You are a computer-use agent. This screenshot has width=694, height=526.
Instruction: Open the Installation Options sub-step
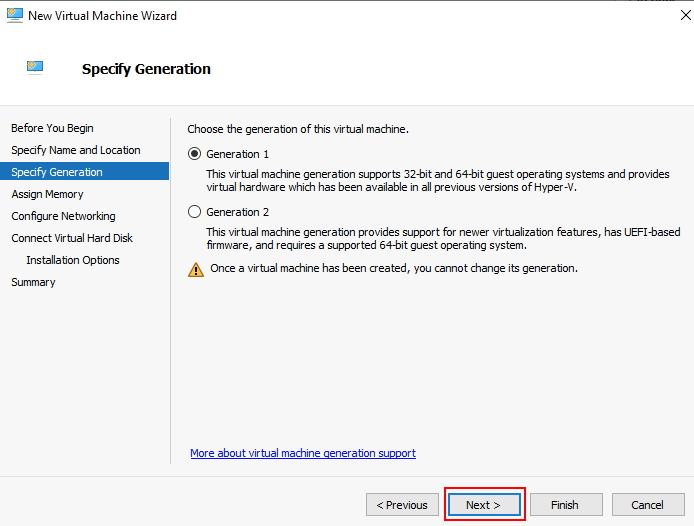(73, 260)
